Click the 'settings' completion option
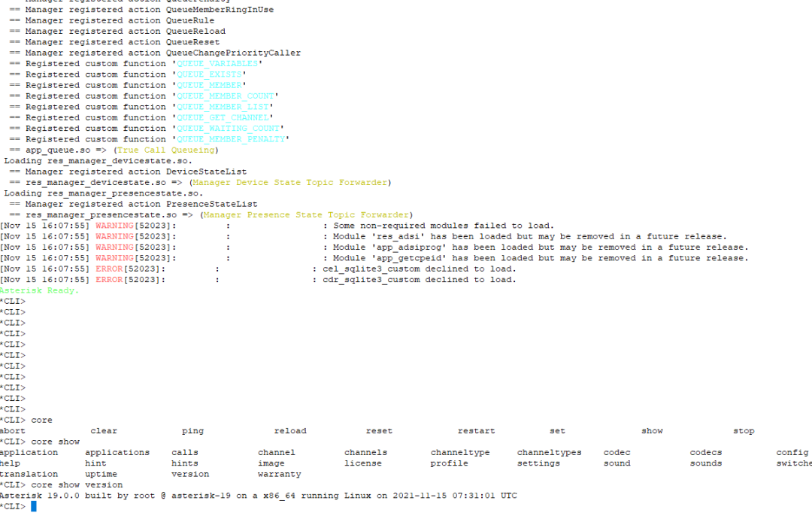Screen dimensions: 812x513 coord(538,463)
